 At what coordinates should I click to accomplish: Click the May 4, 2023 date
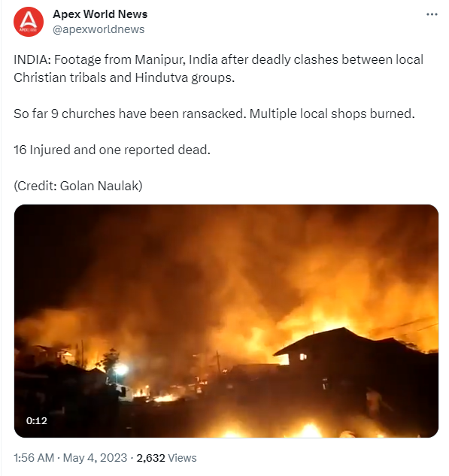pyautogui.click(x=95, y=458)
